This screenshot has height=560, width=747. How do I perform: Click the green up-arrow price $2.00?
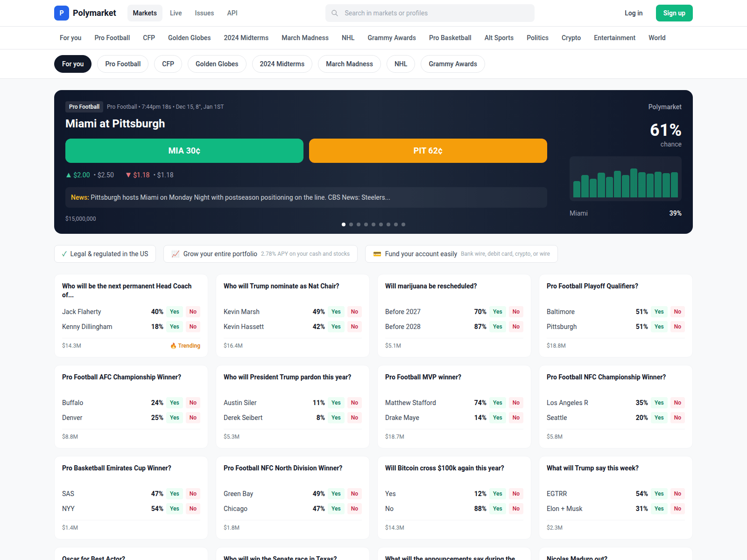(x=78, y=175)
